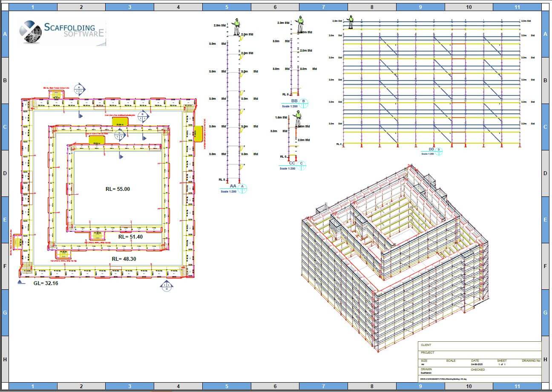552x392 pixels.
Task: Select the RL= 51.40 level label
Action: (x=130, y=237)
